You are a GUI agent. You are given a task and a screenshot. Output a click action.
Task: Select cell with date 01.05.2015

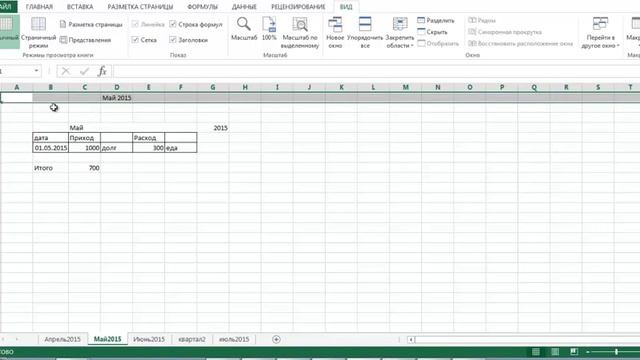(51, 148)
